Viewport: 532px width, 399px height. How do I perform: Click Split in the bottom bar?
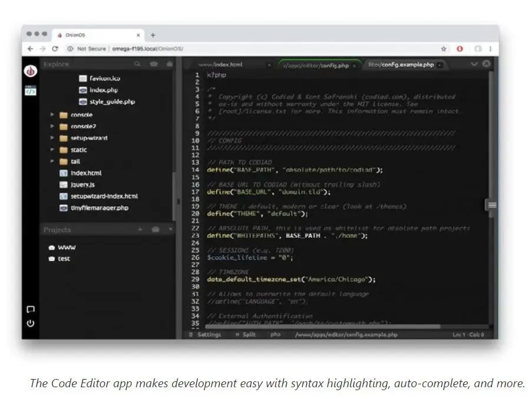(246, 335)
